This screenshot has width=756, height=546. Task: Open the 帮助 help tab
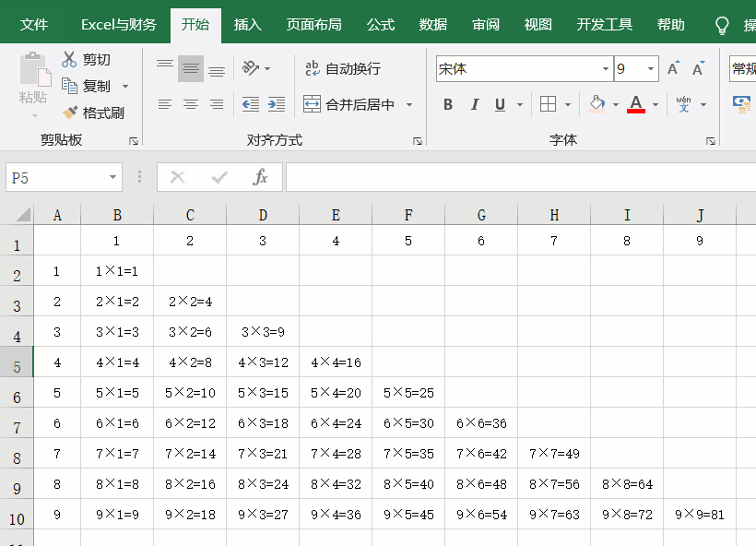(670, 25)
